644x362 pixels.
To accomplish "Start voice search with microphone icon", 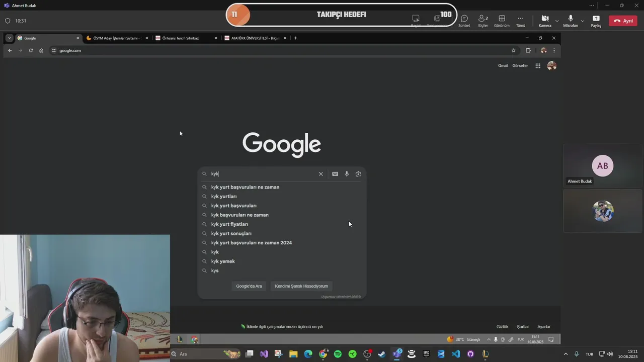I will pyautogui.click(x=347, y=174).
